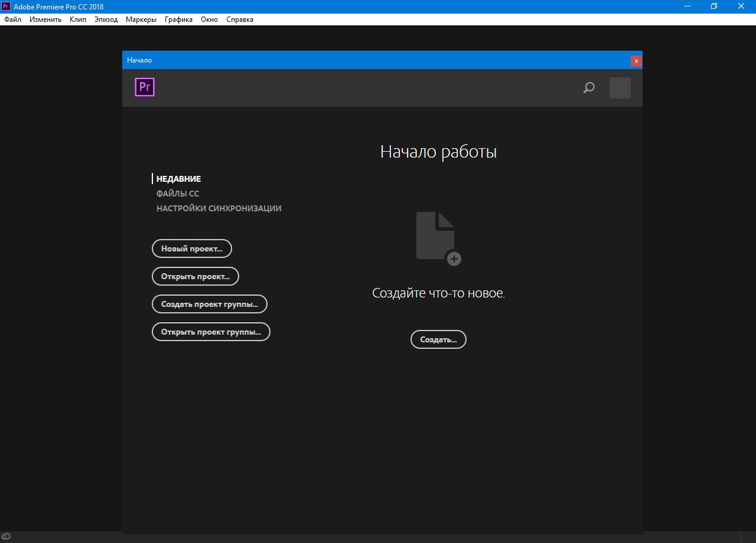Switch to the ФАЙЛЫ CC tab
The height and width of the screenshot is (543, 756).
pyautogui.click(x=177, y=194)
